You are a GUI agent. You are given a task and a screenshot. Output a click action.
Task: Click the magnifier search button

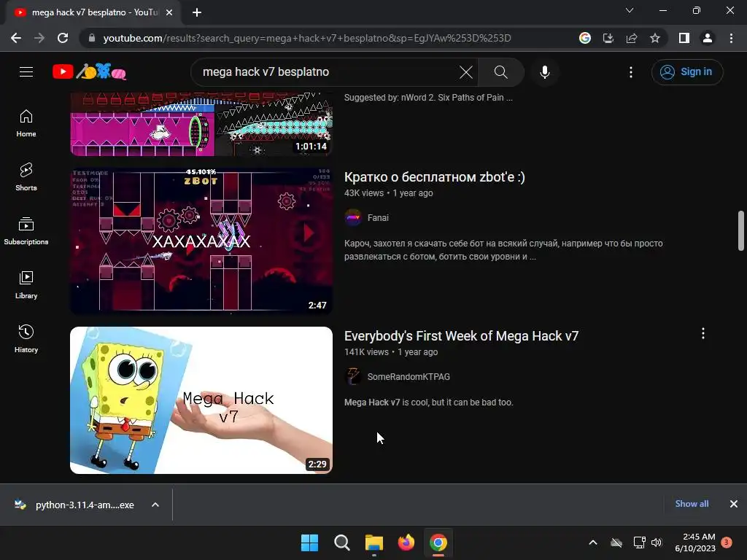500,72
